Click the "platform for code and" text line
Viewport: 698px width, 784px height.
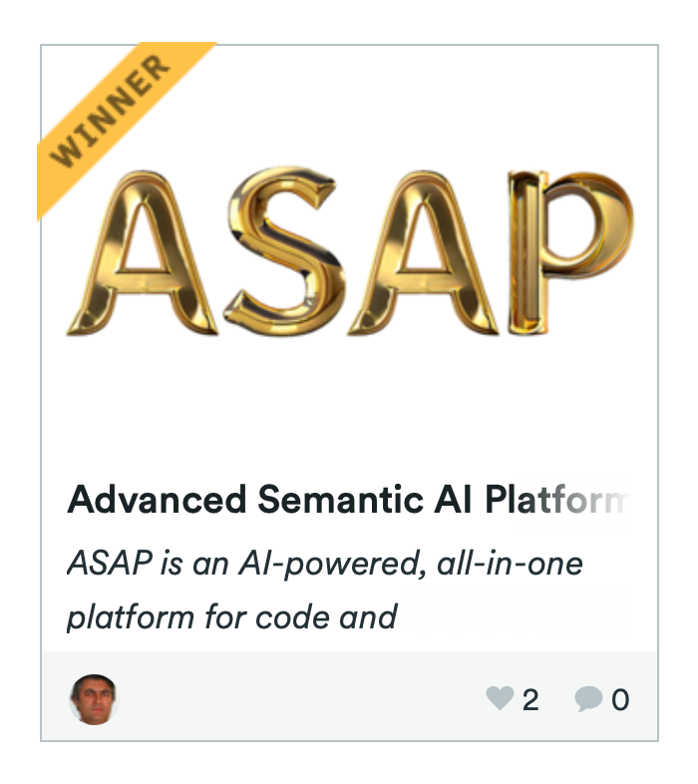point(231,615)
